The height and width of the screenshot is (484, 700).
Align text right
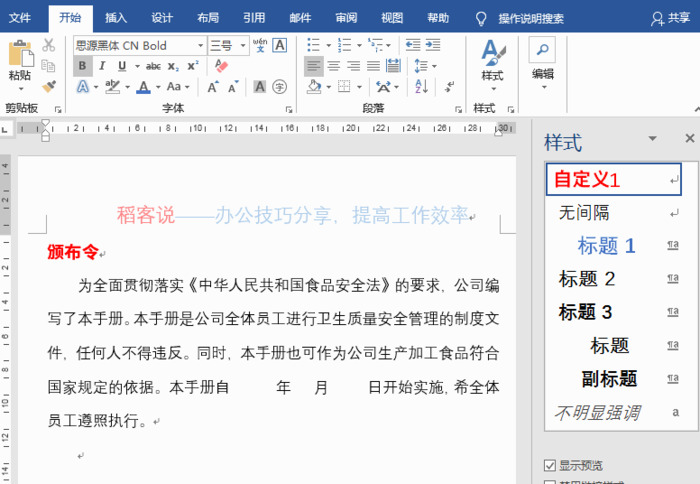click(x=354, y=67)
